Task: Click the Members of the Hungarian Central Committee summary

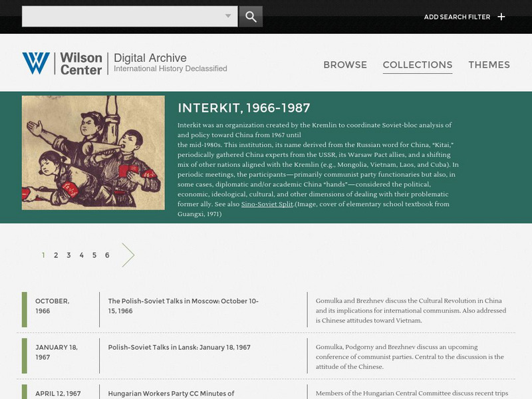Action: [x=412, y=393]
